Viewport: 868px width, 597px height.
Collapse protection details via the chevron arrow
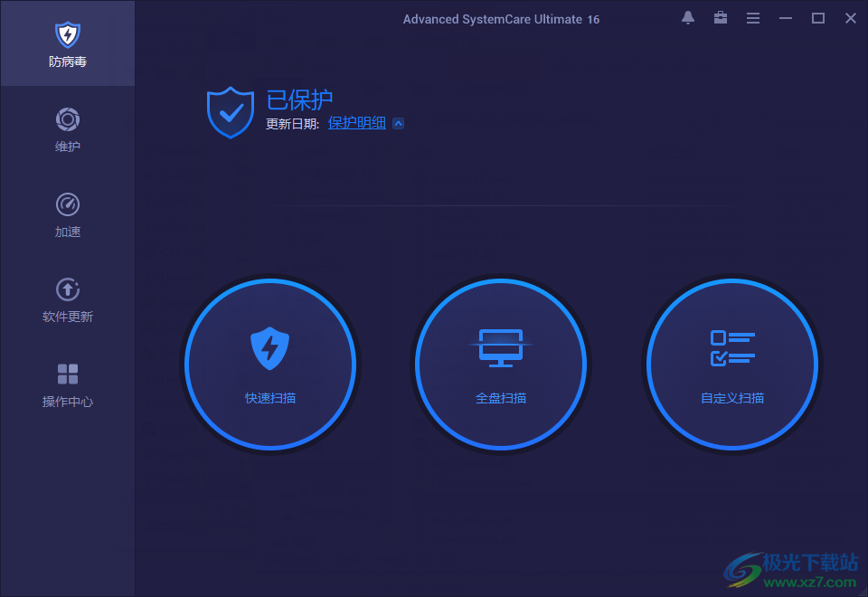pyautogui.click(x=396, y=122)
